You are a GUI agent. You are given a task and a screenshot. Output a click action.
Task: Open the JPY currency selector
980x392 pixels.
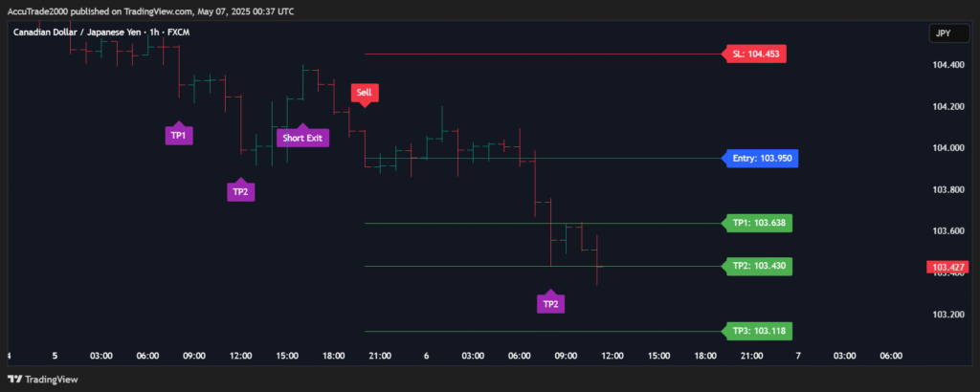[x=943, y=33]
